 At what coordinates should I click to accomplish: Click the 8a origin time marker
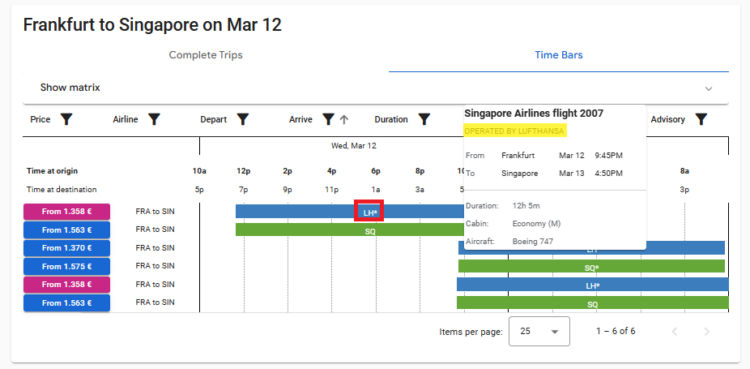tap(684, 171)
